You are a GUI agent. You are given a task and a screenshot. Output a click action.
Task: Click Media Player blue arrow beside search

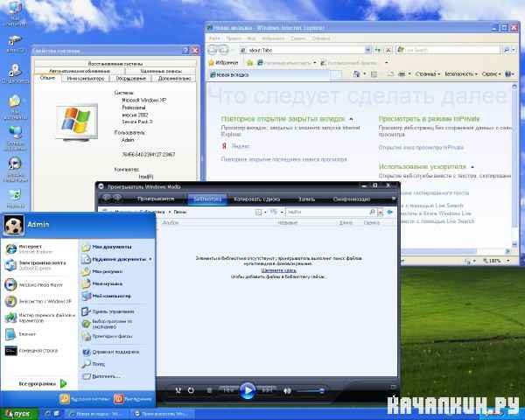click(x=390, y=212)
